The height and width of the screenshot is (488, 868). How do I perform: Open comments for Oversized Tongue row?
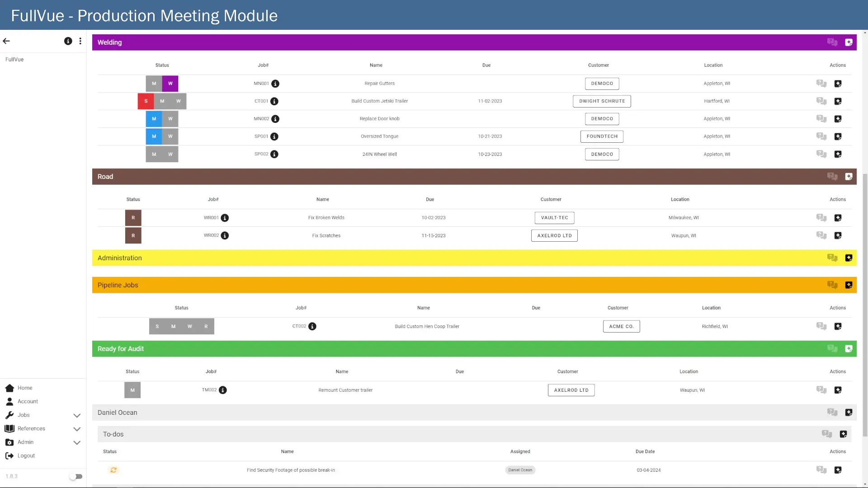pyautogui.click(x=821, y=136)
